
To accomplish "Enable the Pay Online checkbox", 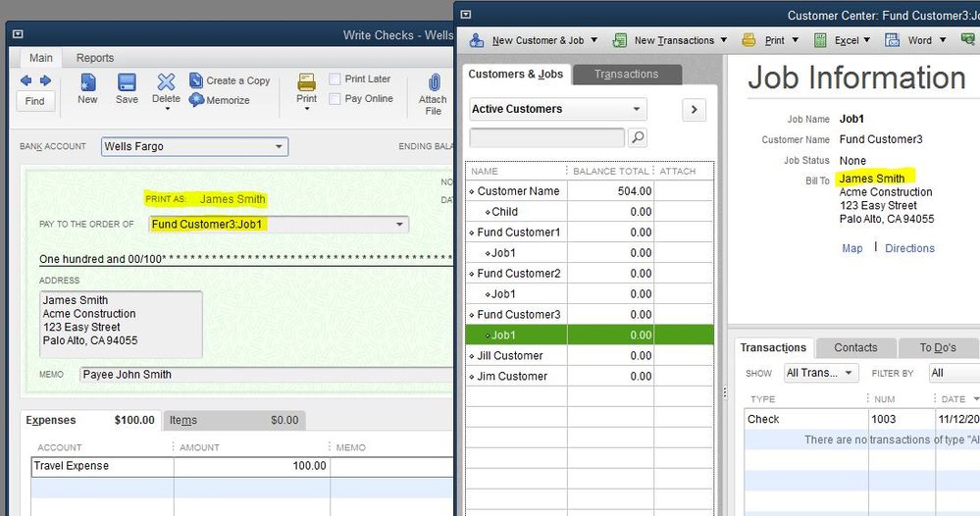I will 335,99.
